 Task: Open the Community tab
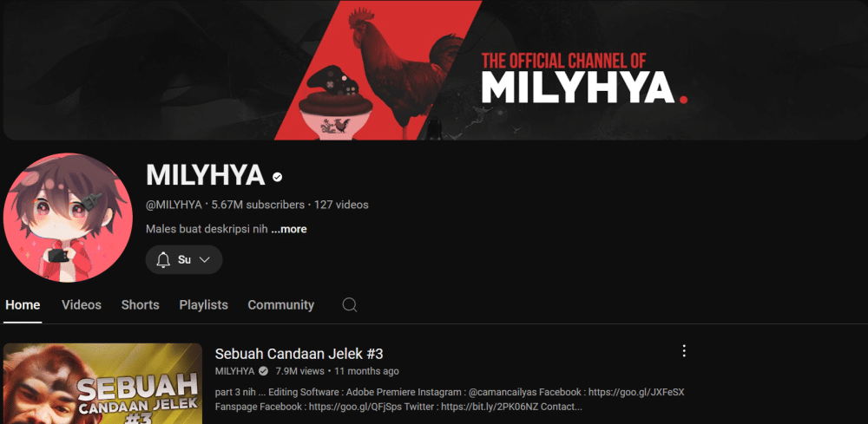pyautogui.click(x=280, y=305)
